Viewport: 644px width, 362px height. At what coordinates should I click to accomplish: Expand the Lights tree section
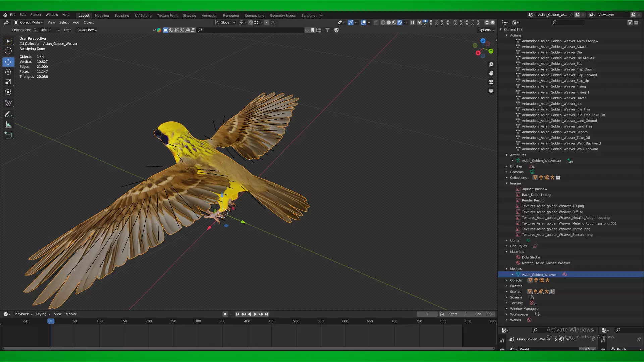(507, 240)
